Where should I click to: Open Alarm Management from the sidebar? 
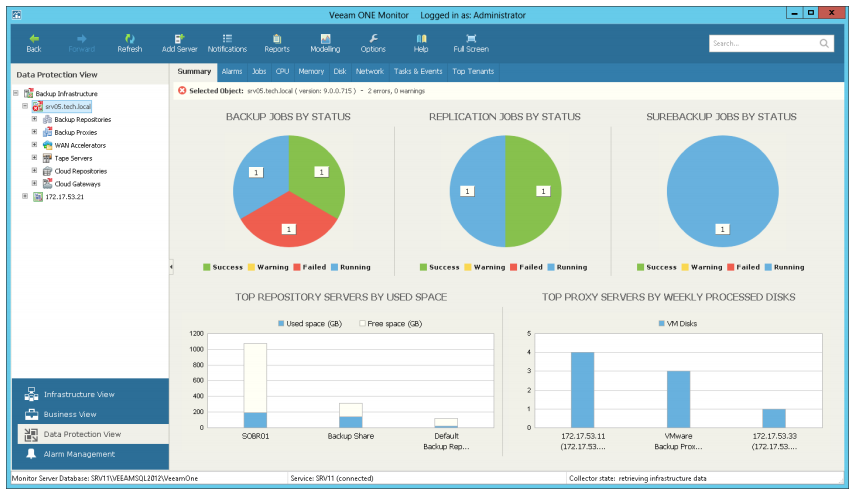[x=90, y=454]
